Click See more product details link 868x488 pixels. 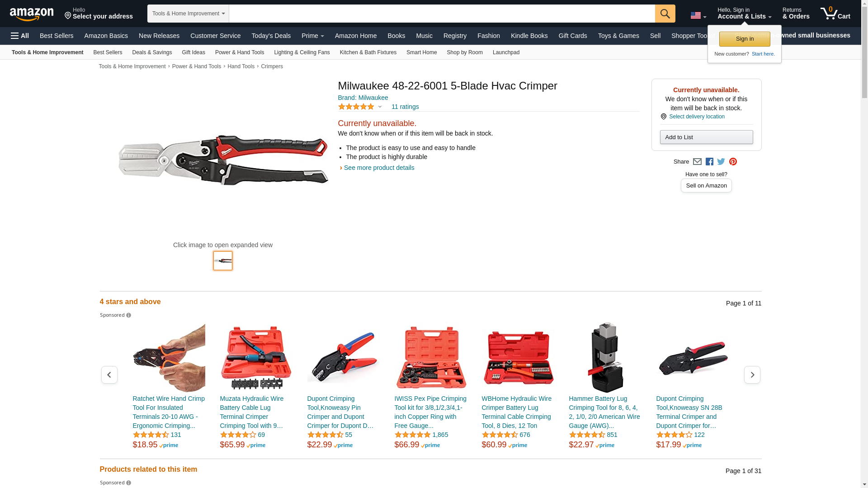click(x=379, y=168)
